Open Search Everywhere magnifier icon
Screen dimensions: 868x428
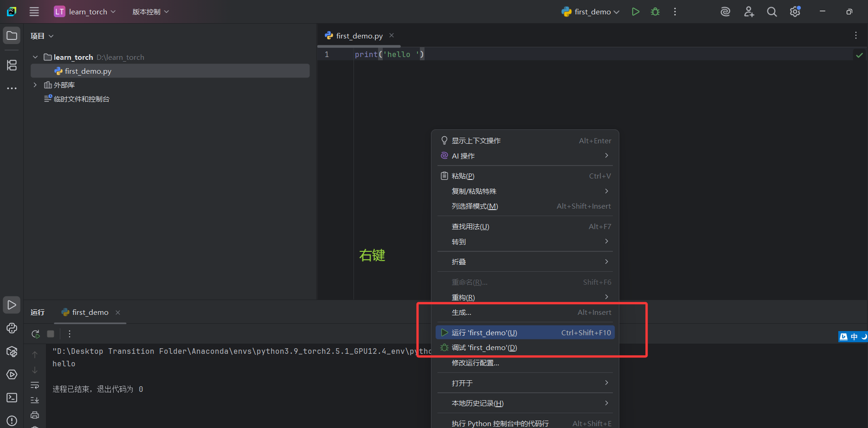pos(772,12)
